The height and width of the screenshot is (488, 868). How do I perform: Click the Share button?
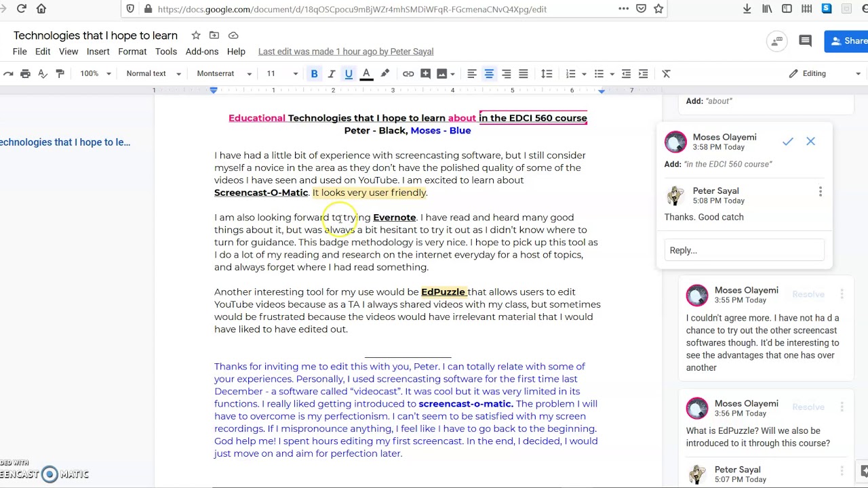(846, 41)
